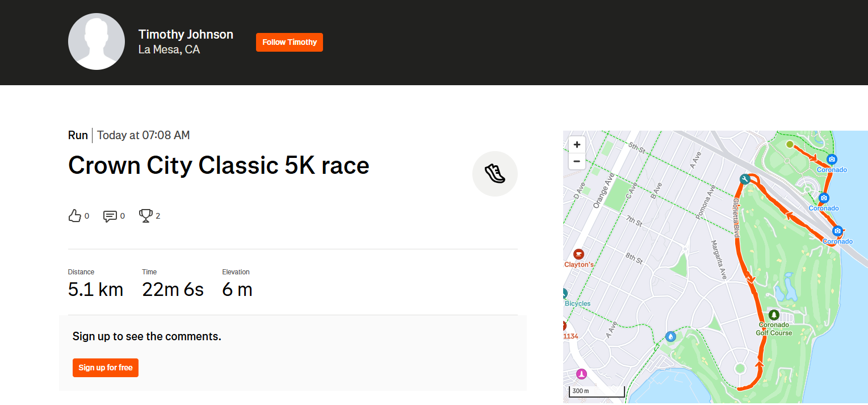Click the Crown City Classic 5K race title
The width and height of the screenshot is (868, 405).
(x=219, y=165)
